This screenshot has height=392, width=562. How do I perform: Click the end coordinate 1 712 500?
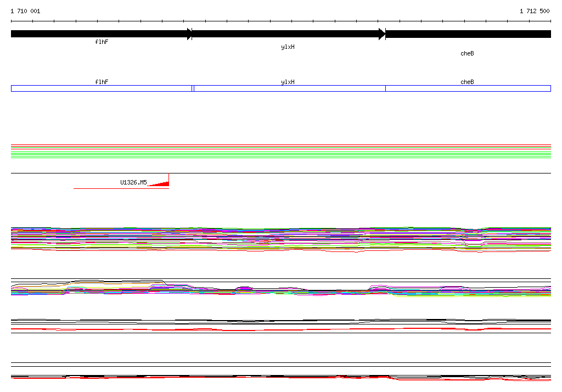pyautogui.click(x=535, y=11)
